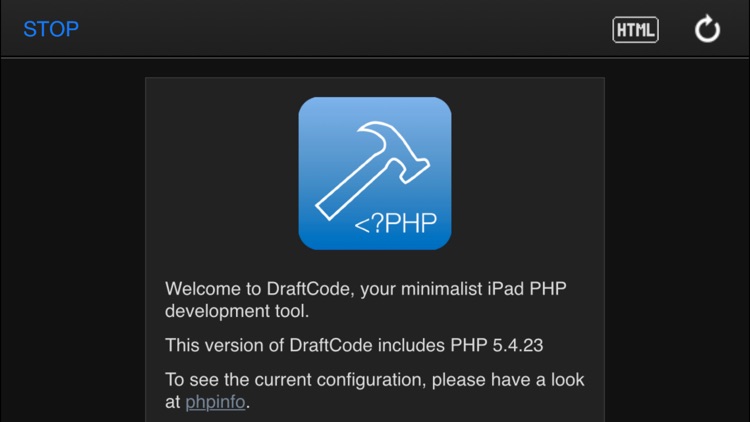The height and width of the screenshot is (422, 750).
Task: Click the DraftCode hammer PHP logo
Action: point(375,173)
